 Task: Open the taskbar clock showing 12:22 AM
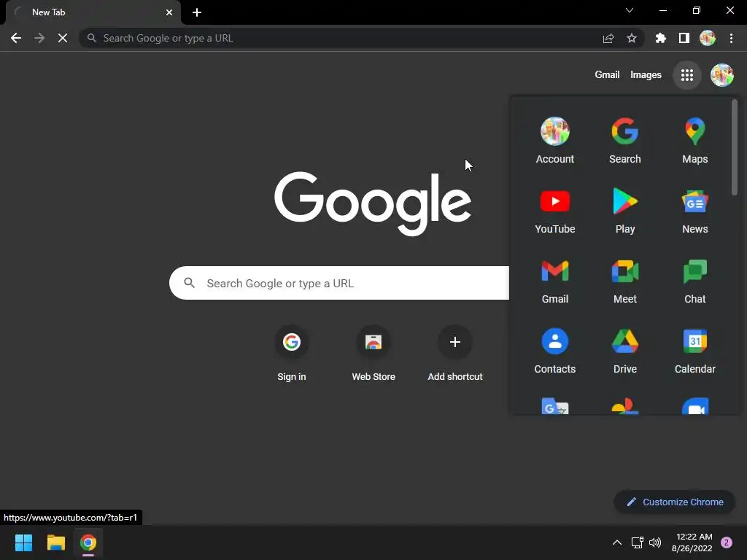tap(692, 542)
